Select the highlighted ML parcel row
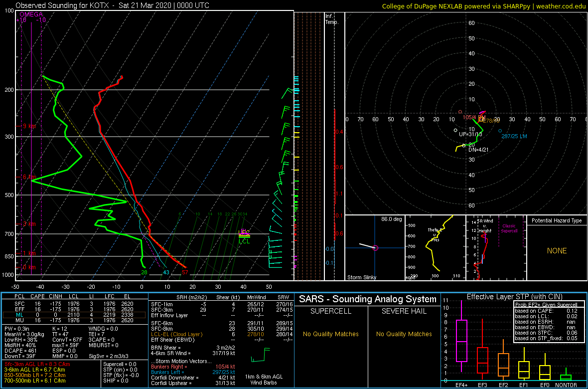Viewport: 588px width, 389px height. [74, 315]
